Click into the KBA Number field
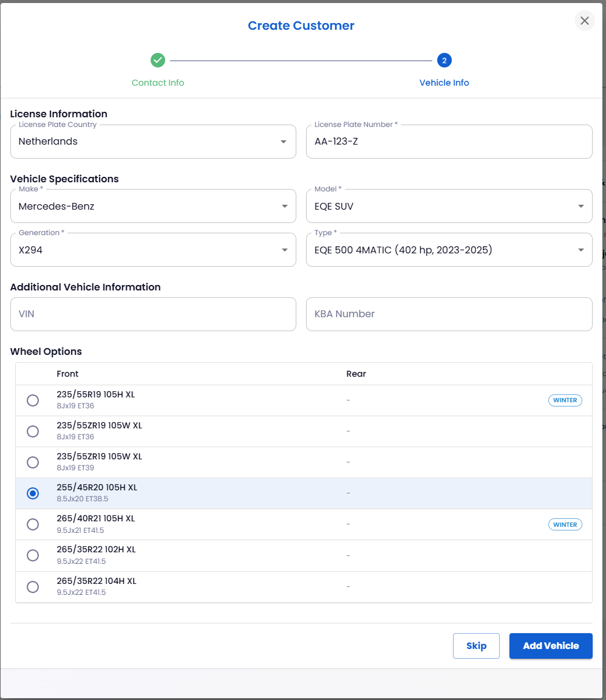Viewport: 606px width, 700px height. click(x=449, y=314)
